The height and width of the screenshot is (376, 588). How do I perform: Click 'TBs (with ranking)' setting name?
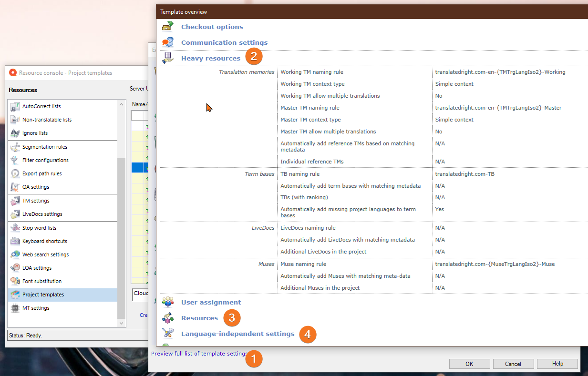(x=304, y=197)
